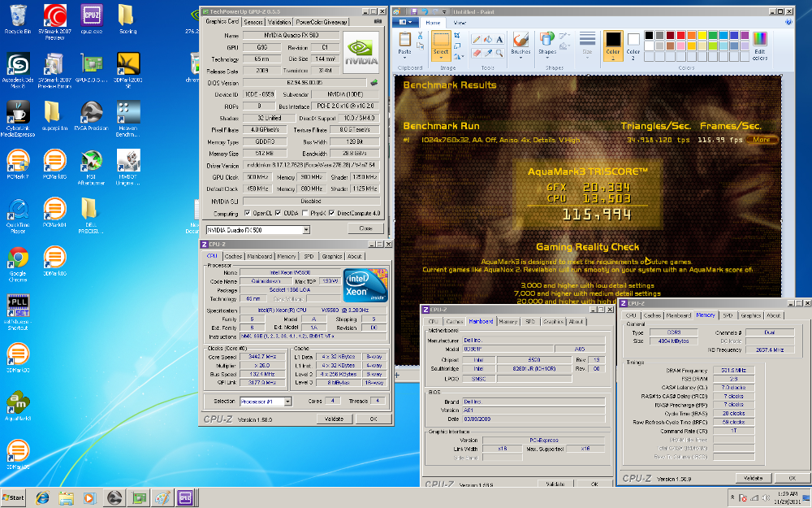Screen dimensions: 812x508
Task: Open Paint Help question mark icon
Action: click(x=788, y=22)
